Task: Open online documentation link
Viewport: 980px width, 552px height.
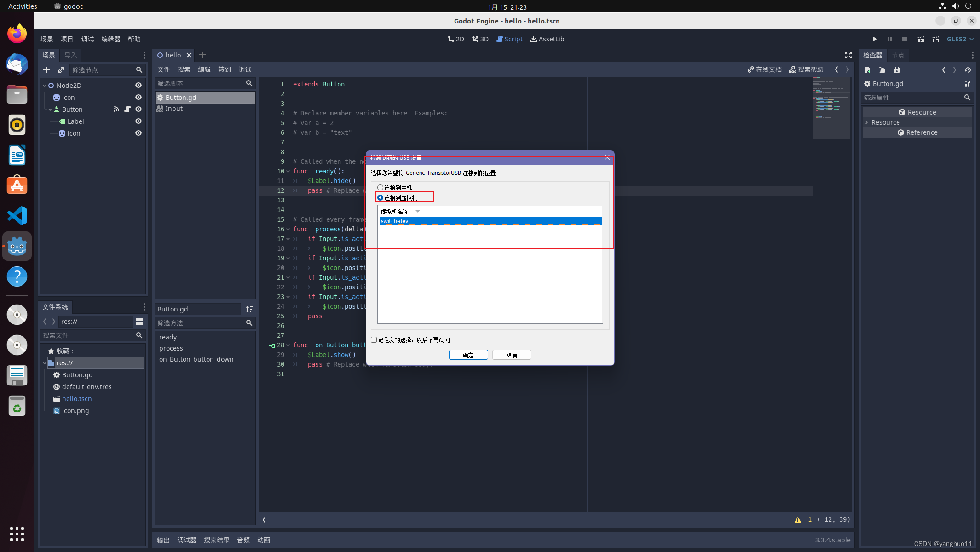Action: (765, 69)
